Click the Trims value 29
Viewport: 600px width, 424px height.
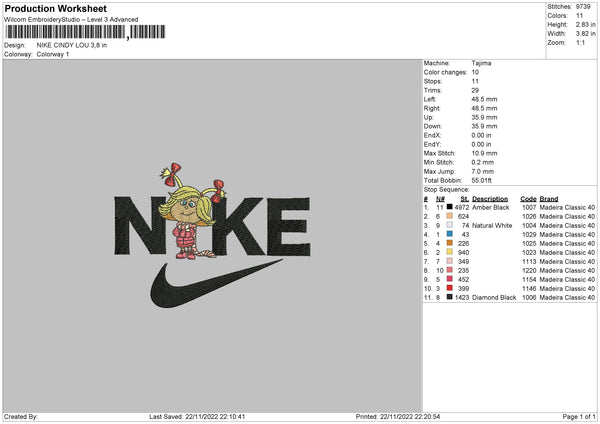pos(475,90)
